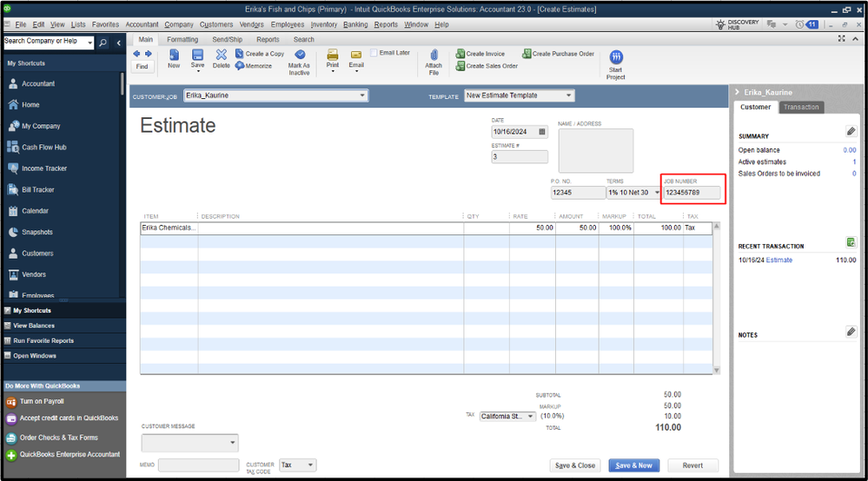Open the Customer Message dropdown
868x481 pixels.
coord(233,442)
